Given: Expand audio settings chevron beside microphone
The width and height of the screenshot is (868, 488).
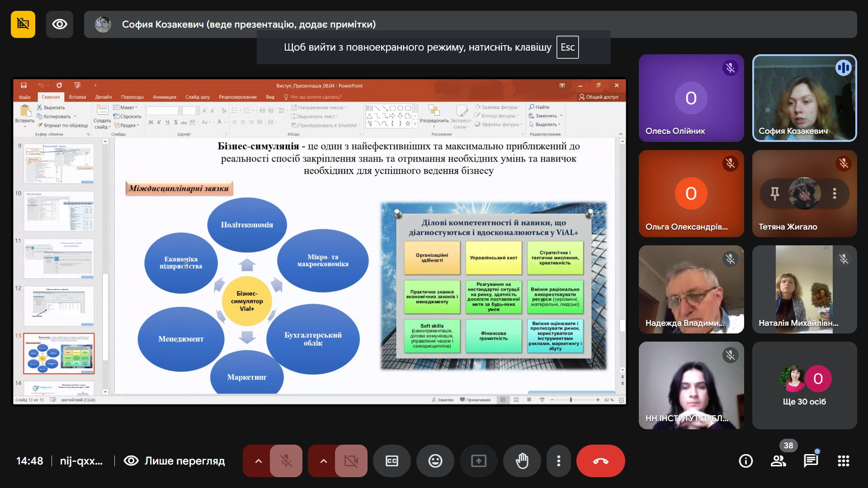Looking at the screenshot, I should (x=258, y=461).
